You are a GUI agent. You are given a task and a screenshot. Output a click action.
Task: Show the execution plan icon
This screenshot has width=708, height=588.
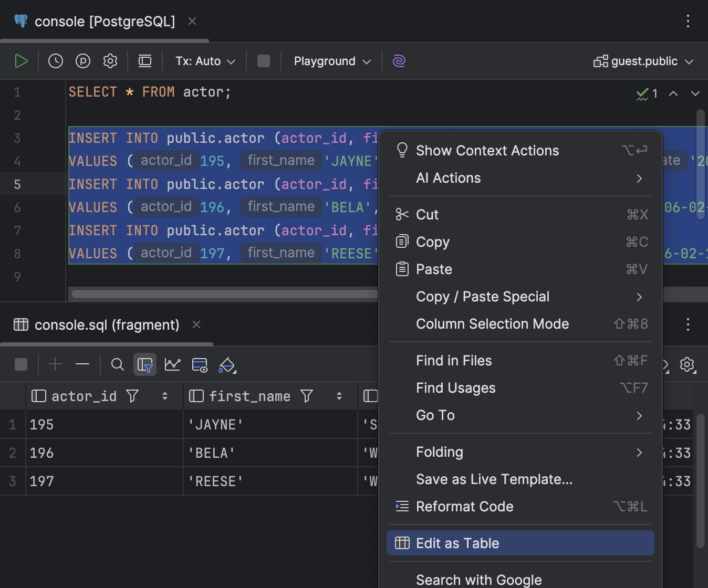tap(83, 60)
